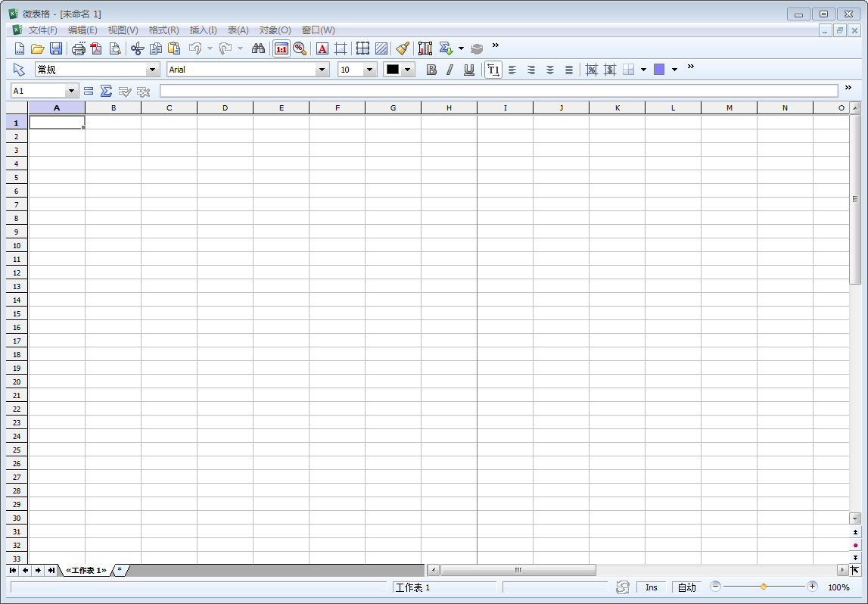The height and width of the screenshot is (604, 868).
Task: Insert a chart using the chart icon
Action: pos(425,48)
